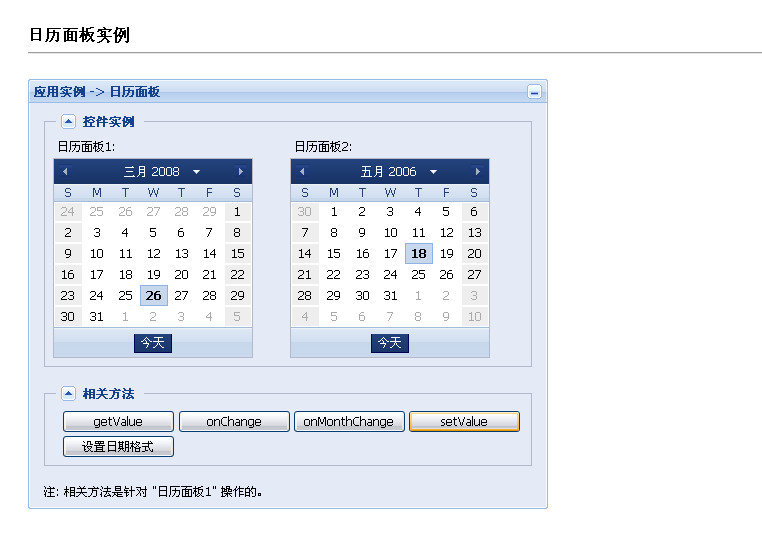Go to previous month in calendar panel 1
Image resolution: width=762 pixels, height=552 pixels.
(65, 172)
